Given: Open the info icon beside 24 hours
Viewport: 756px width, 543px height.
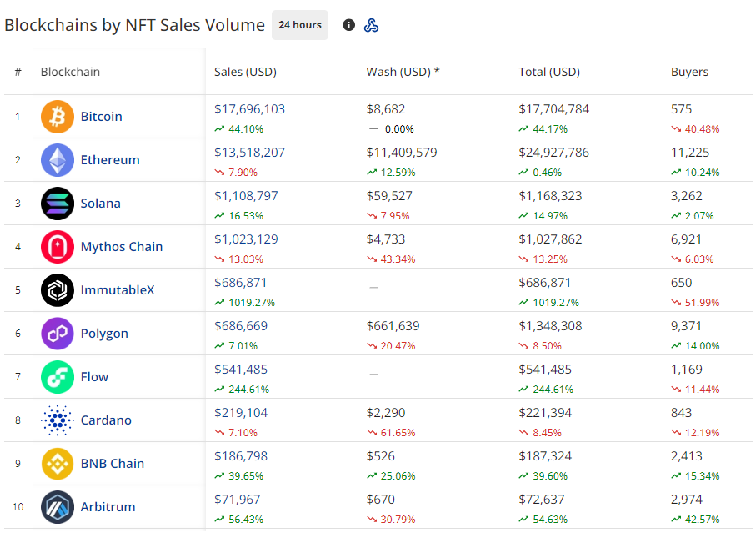Looking at the screenshot, I should pyautogui.click(x=348, y=25).
